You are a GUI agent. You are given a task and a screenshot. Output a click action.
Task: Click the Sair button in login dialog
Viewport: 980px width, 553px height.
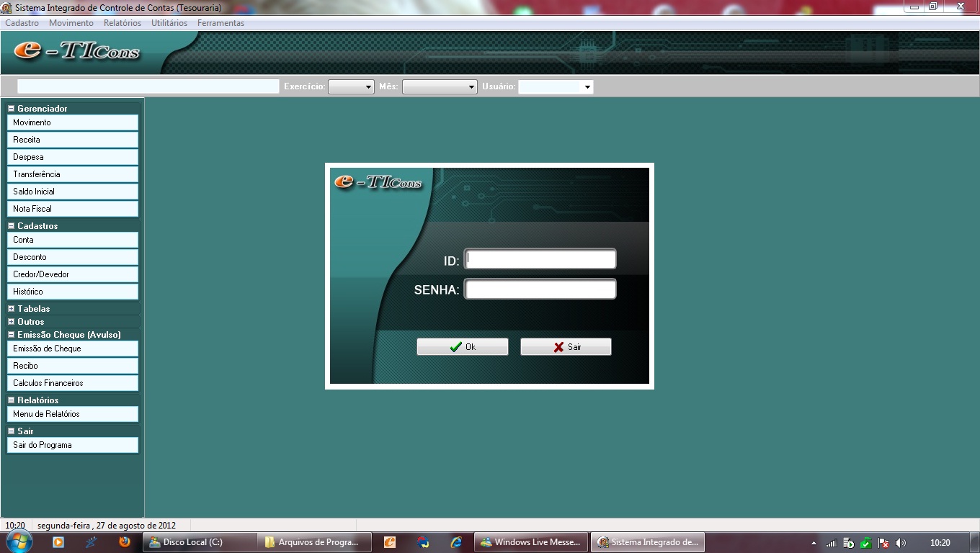coord(566,347)
